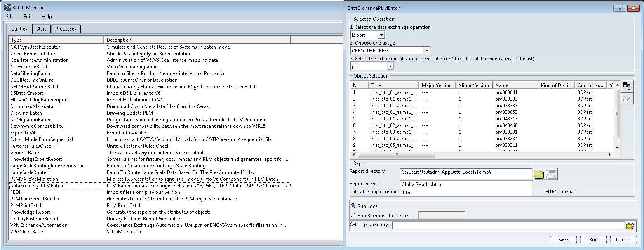Click the Run button

click(593, 240)
